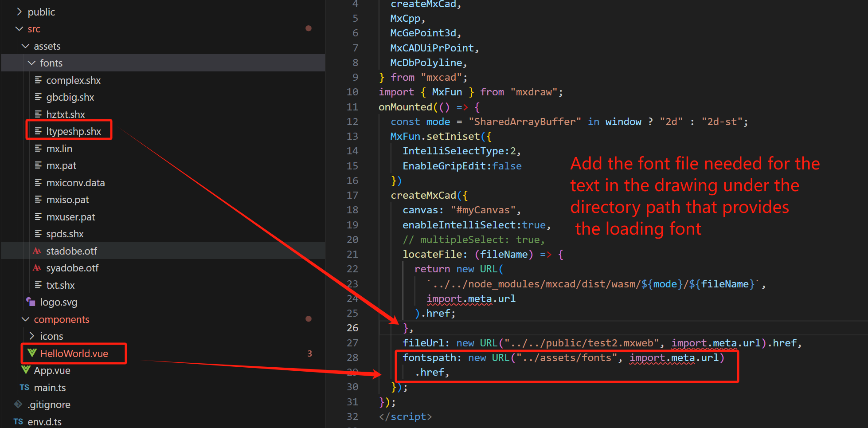Image resolution: width=868 pixels, height=428 pixels.
Task: Collapse the components folder
Action: [25, 319]
